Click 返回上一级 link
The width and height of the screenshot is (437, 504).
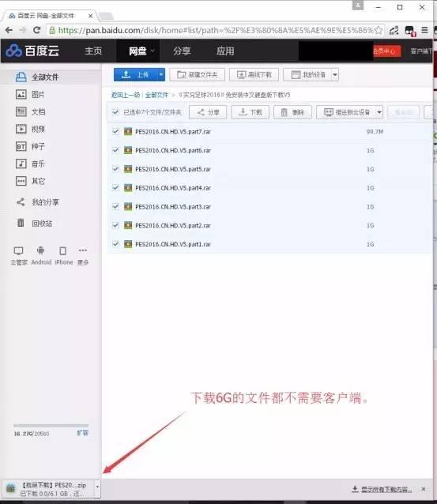pos(126,95)
